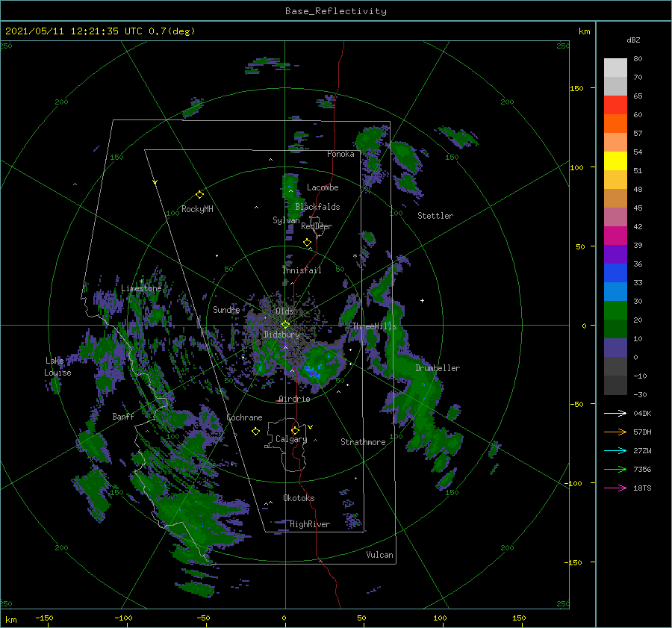Click the Ponoka label

click(340, 155)
